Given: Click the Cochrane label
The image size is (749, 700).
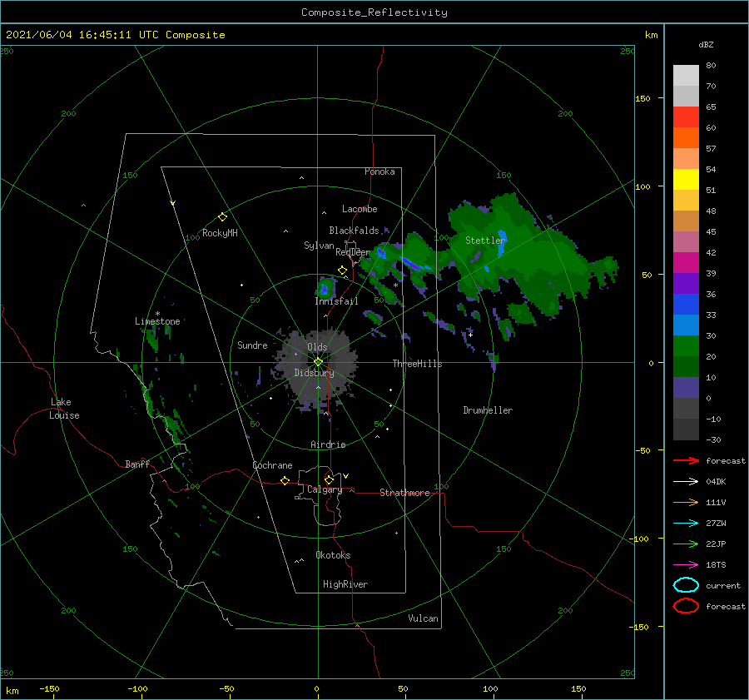Looking at the screenshot, I should (x=272, y=465).
